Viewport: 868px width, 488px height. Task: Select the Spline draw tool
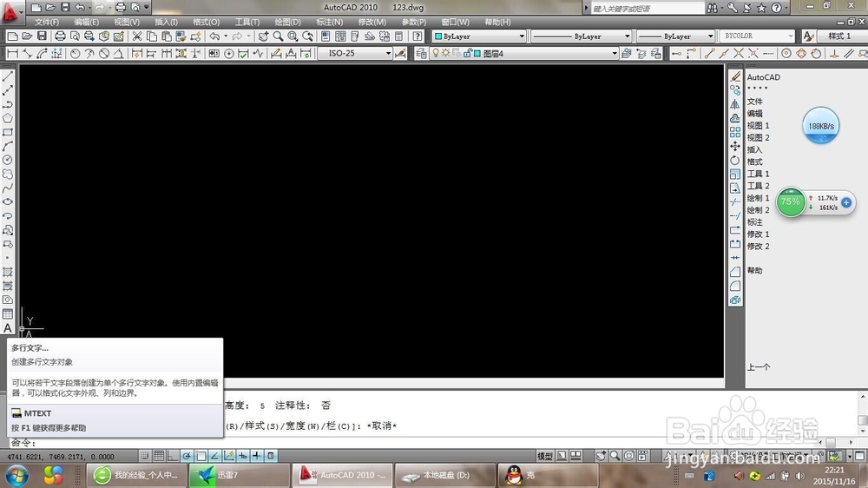pyautogui.click(x=8, y=188)
